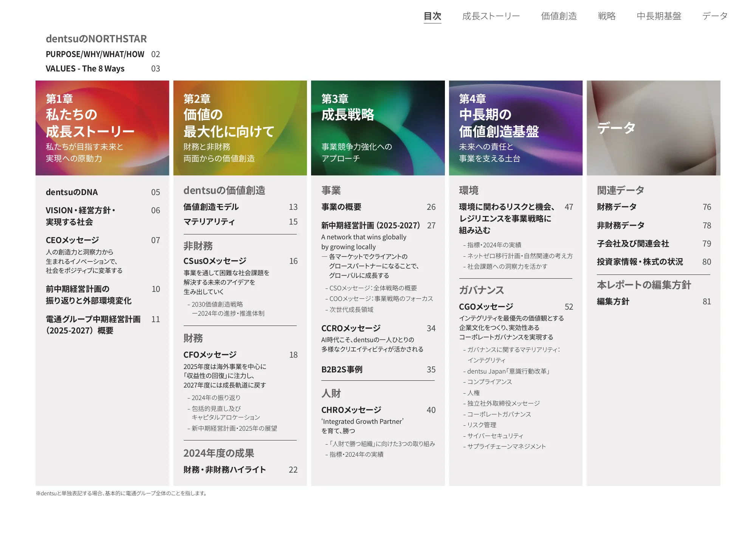
Task: Click the 投資家情報・株式の状況 link
Action: pos(640,262)
